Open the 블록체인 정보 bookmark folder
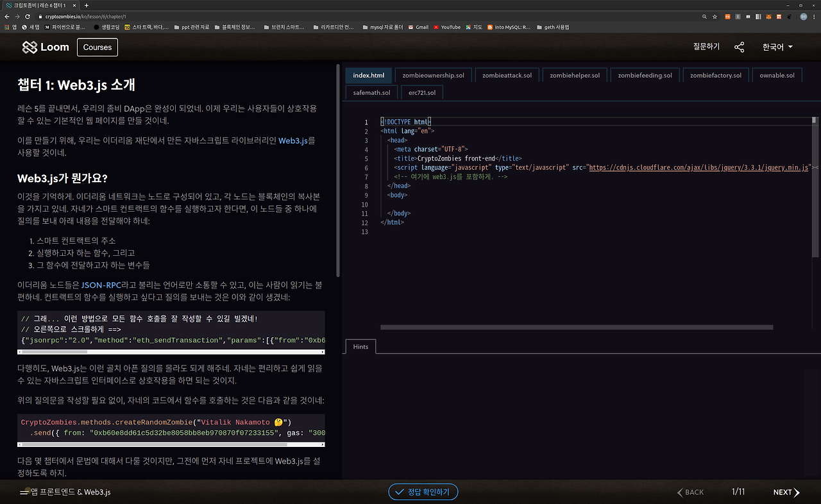 coord(234,27)
